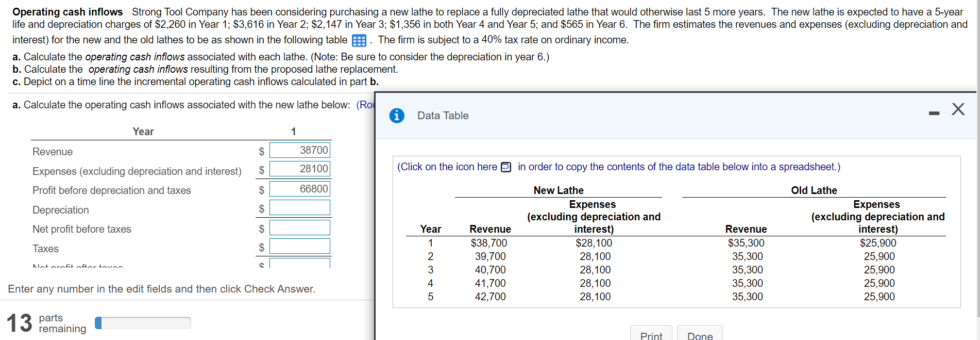Viewport: 980px width, 340px height.
Task: Click the info icon beside Data Table title
Action: [x=396, y=116]
